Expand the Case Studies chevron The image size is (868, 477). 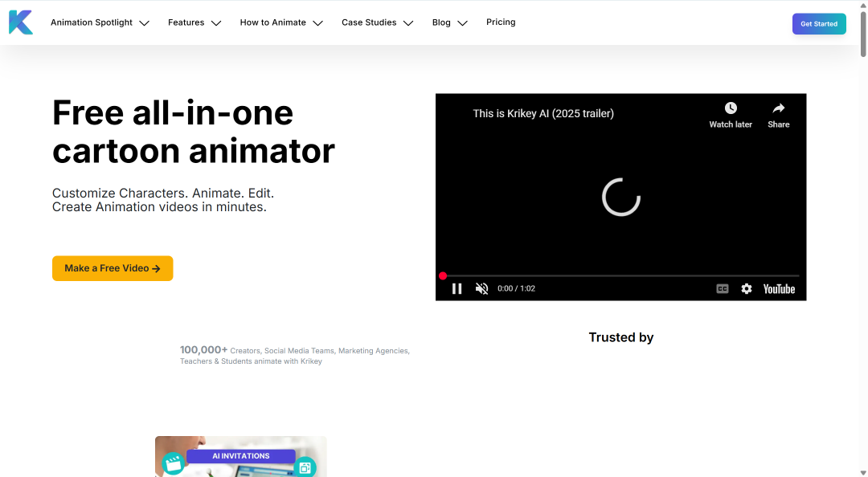408,23
